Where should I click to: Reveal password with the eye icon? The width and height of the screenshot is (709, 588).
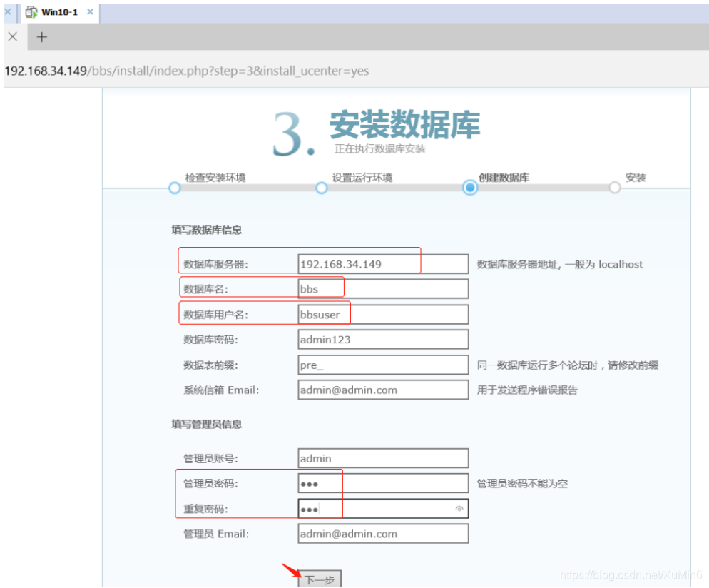[459, 509]
